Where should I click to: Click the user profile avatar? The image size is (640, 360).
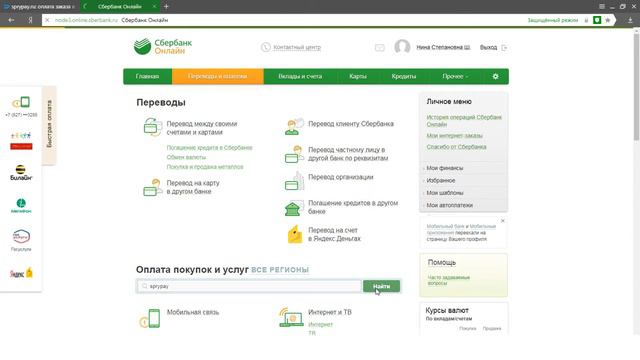(x=402, y=47)
